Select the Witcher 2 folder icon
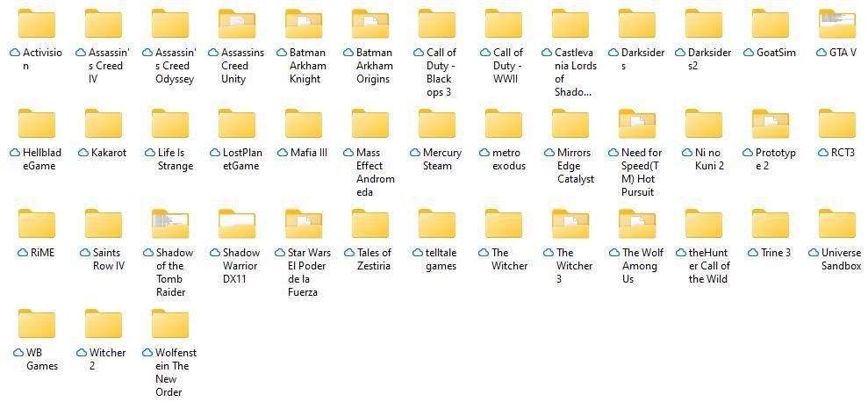This screenshot has width=868, height=409. (104, 324)
